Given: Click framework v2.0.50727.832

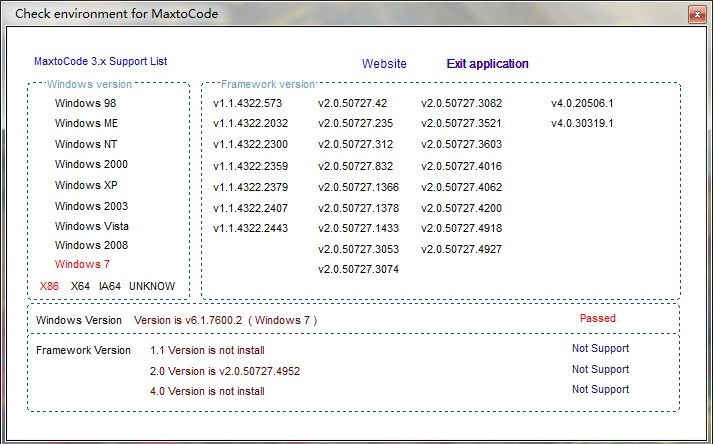Looking at the screenshot, I should tap(356, 166).
